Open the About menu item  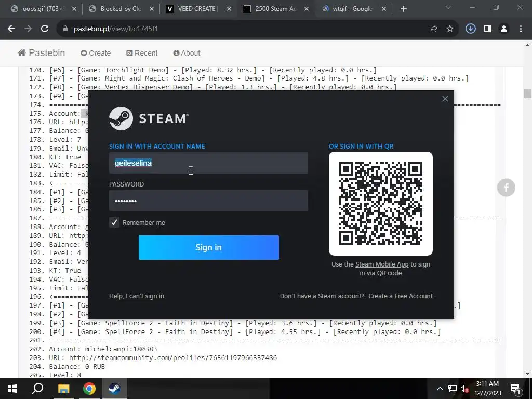pos(187,53)
